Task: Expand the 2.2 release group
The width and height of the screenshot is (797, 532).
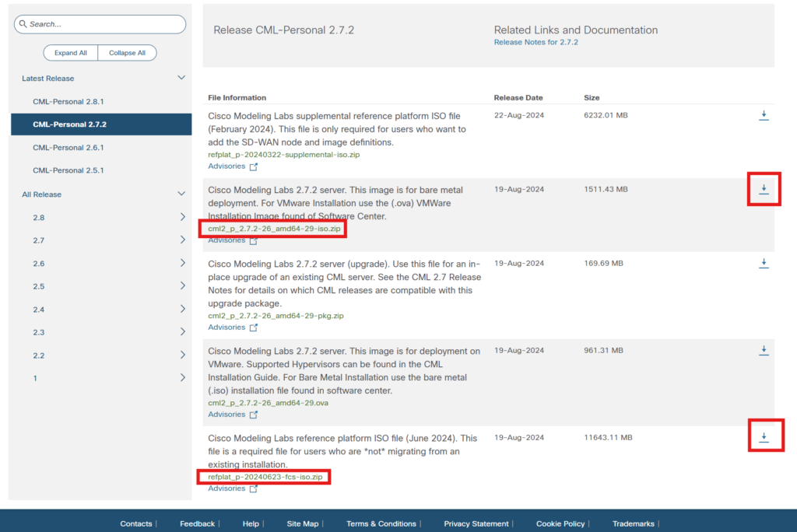Action: (x=182, y=355)
